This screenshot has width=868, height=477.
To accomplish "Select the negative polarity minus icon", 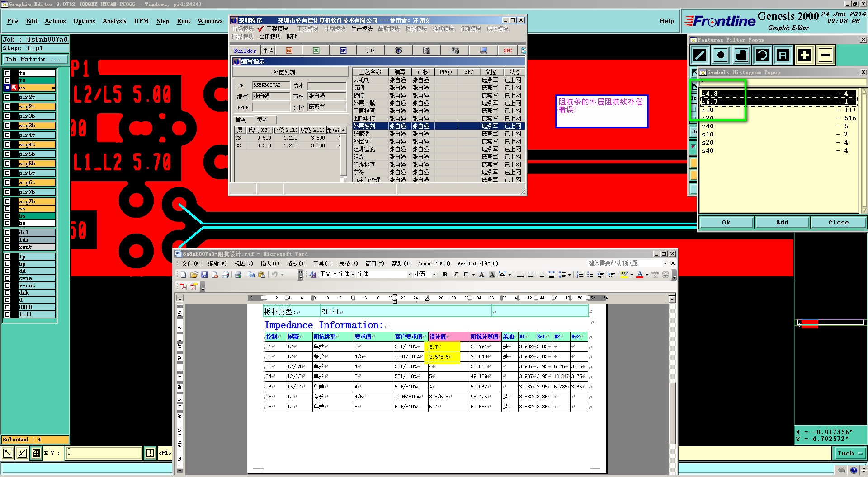I will 825,55.
